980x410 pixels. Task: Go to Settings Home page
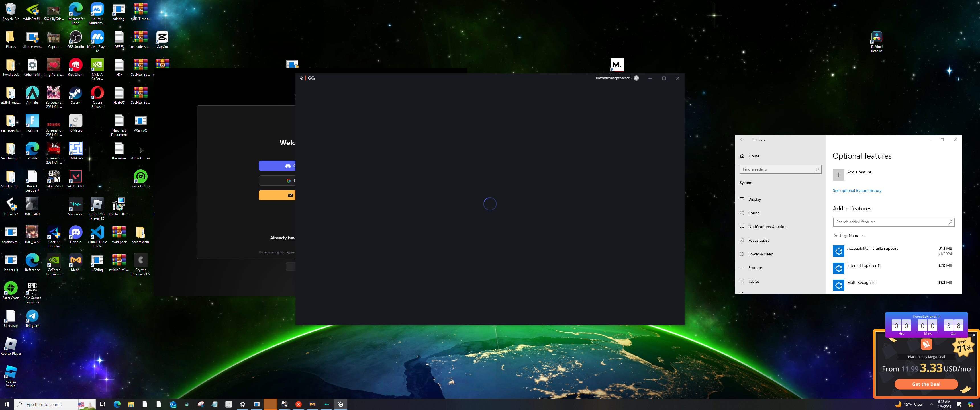tap(753, 156)
